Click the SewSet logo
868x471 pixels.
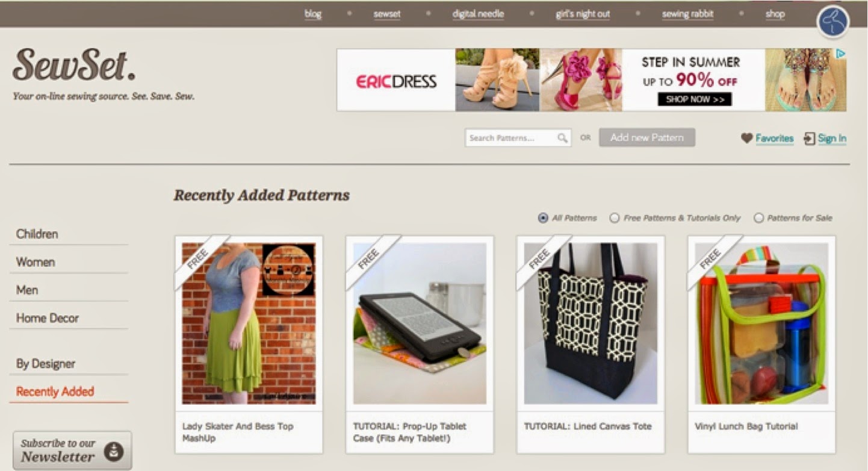click(x=74, y=65)
